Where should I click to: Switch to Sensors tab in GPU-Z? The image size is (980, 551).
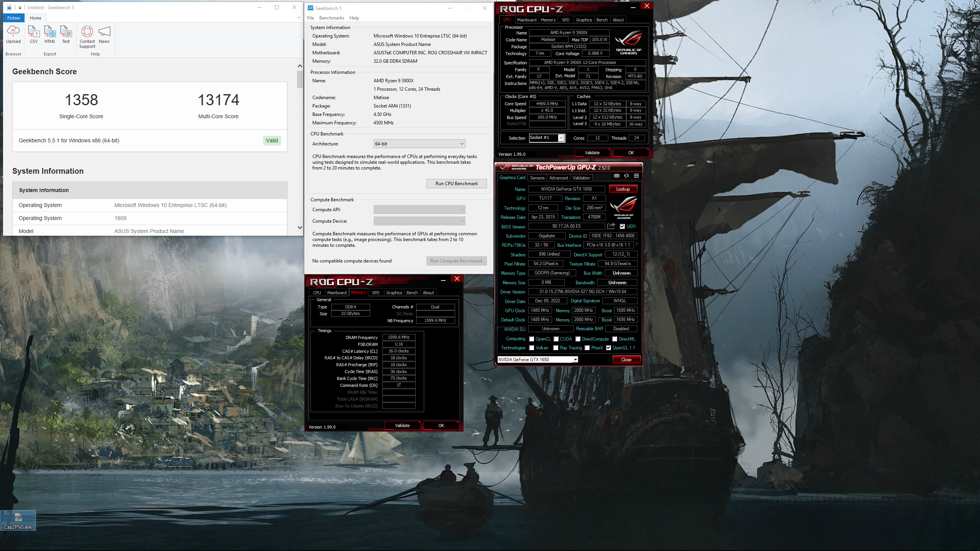[x=537, y=178]
